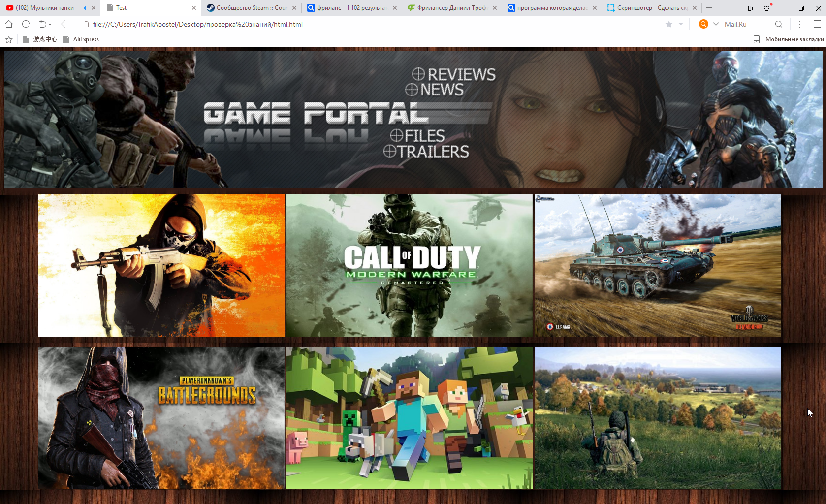
Task: Open the Фрилансер Даниил tab
Action: coord(452,8)
